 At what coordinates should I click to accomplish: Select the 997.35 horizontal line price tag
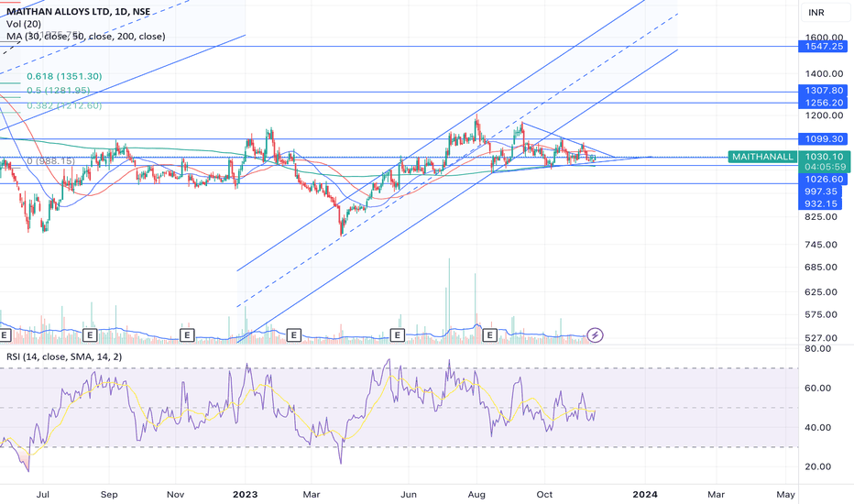click(821, 192)
